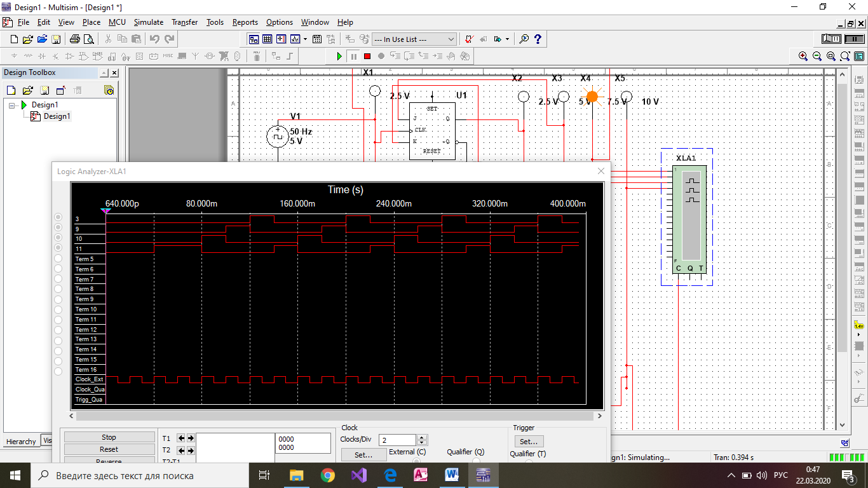The width and height of the screenshot is (868, 488).
Task: Open the Grapher icon in toolbar
Action: pos(295,39)
